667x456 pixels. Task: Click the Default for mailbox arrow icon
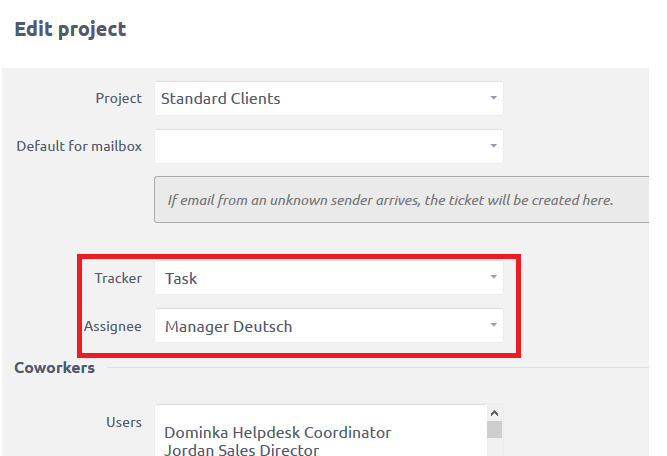coord(493,146)
